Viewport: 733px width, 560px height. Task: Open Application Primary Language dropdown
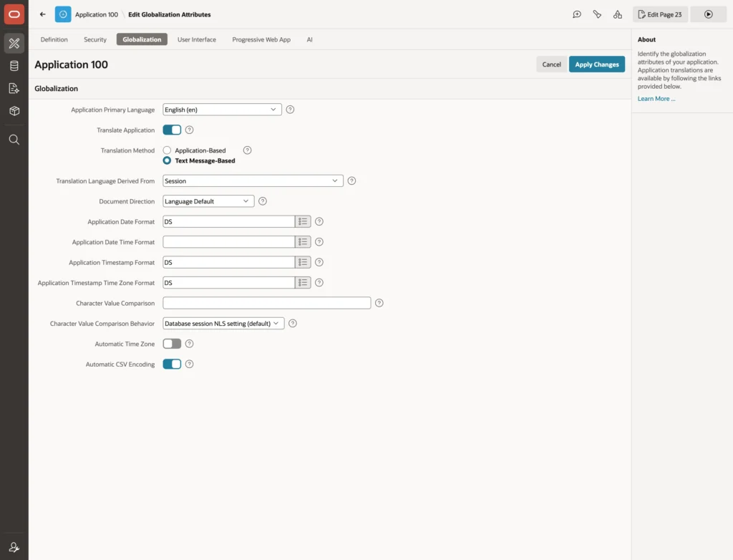tap(222, 110)
